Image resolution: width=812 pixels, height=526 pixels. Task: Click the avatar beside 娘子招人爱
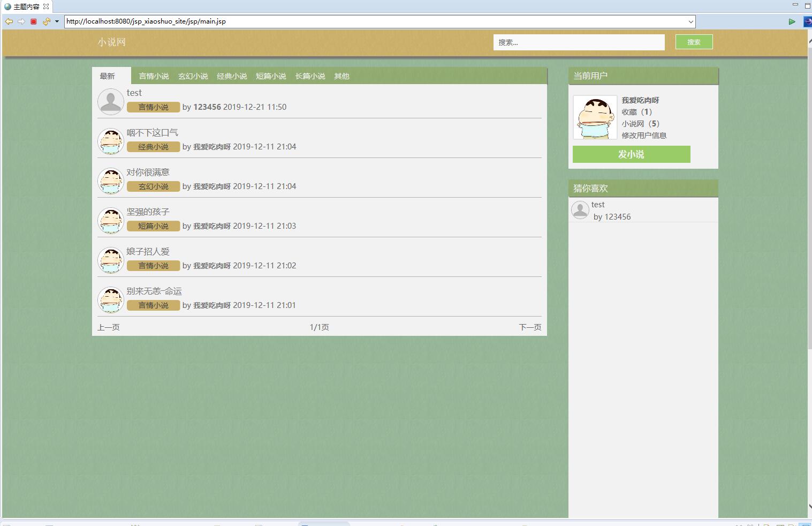point(111,260)
